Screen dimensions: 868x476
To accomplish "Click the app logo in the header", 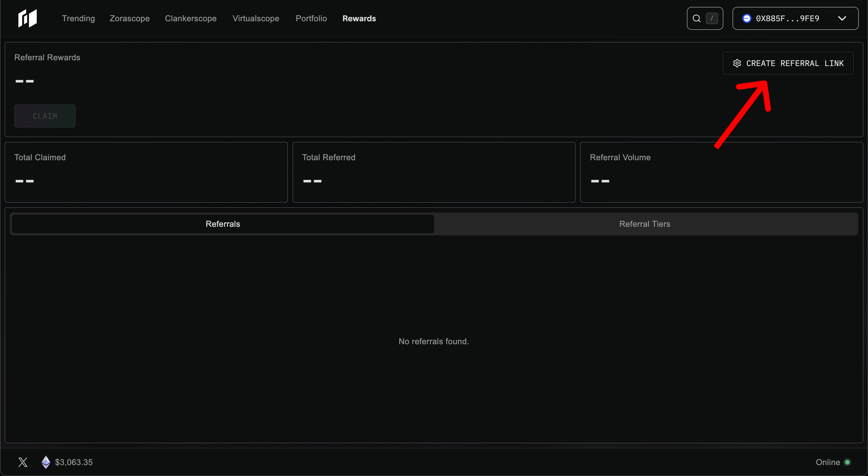I will pyautogui.click(x=27, y=18).
